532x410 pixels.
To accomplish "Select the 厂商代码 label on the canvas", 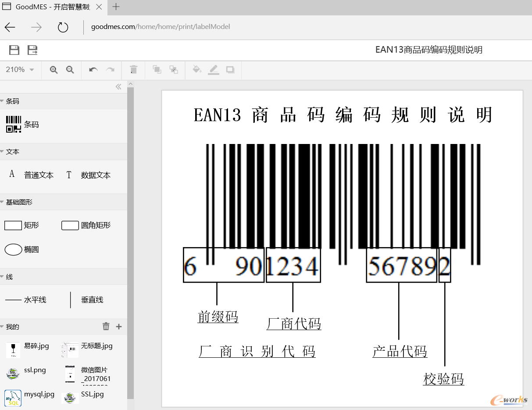I will tap(294, 324).
